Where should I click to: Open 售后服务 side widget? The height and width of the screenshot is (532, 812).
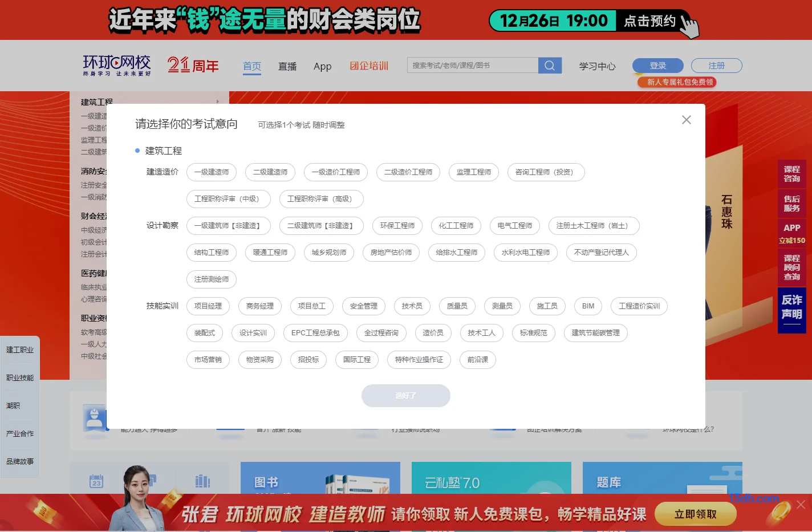click(792, 204)
